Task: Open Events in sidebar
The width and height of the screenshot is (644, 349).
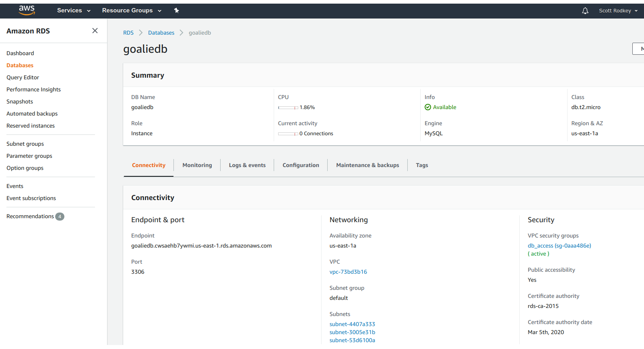Action: coord(15,186)
